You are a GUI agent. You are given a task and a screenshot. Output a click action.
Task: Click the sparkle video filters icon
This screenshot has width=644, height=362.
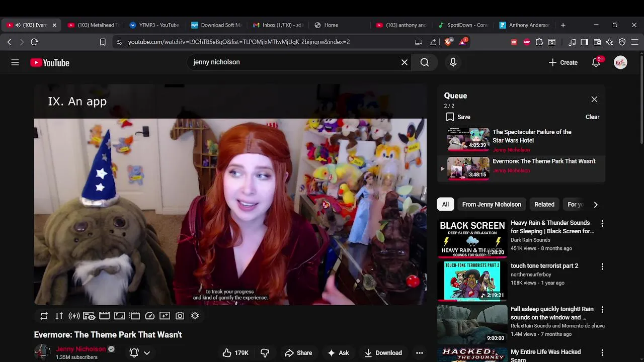tap(165, 316)
